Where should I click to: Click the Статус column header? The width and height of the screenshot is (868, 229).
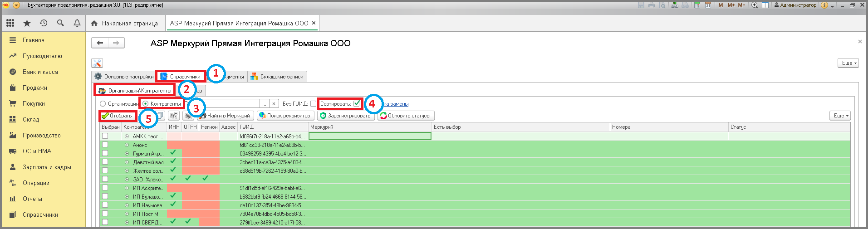click(x=789, y=127)
